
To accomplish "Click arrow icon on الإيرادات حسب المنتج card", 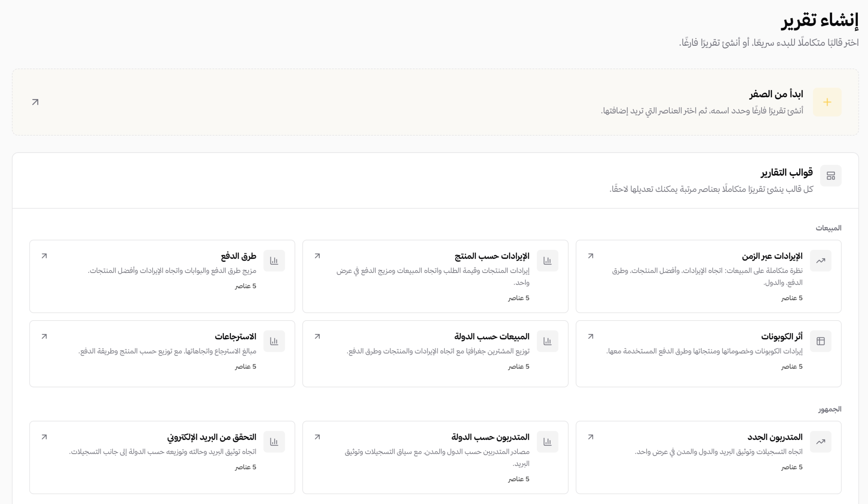I will click(x=317, y=256).
